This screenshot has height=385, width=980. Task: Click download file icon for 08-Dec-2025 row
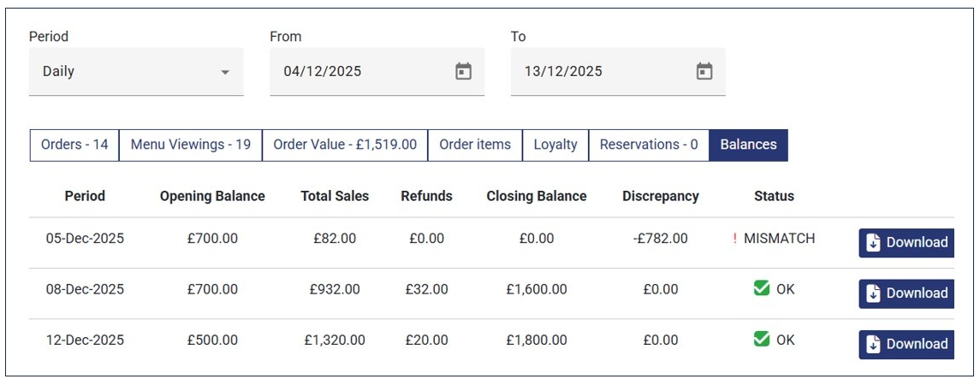(874, 293)
